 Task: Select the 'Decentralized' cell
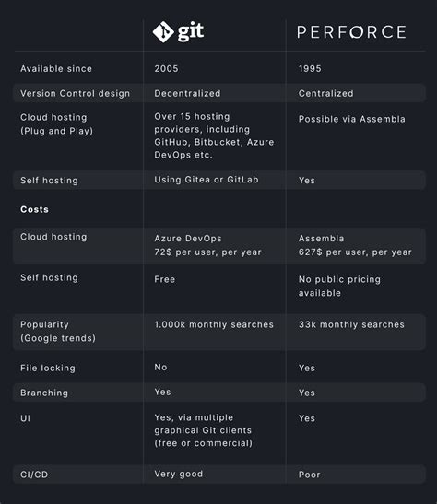187,94
